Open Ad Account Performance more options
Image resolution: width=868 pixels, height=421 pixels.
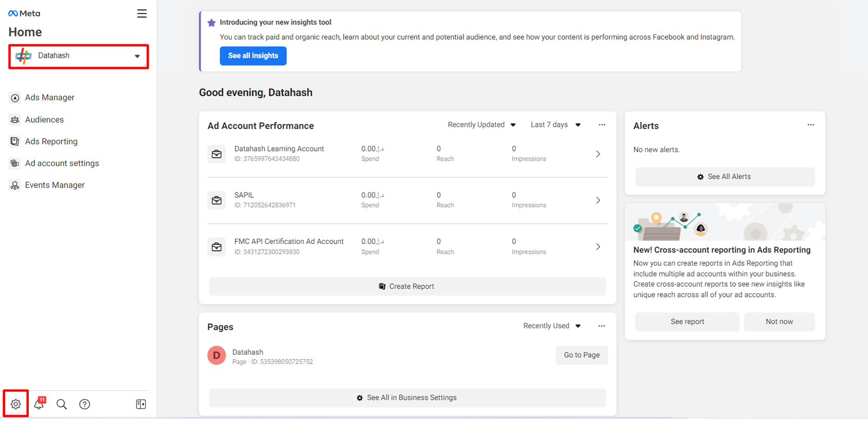click(602, 125)
